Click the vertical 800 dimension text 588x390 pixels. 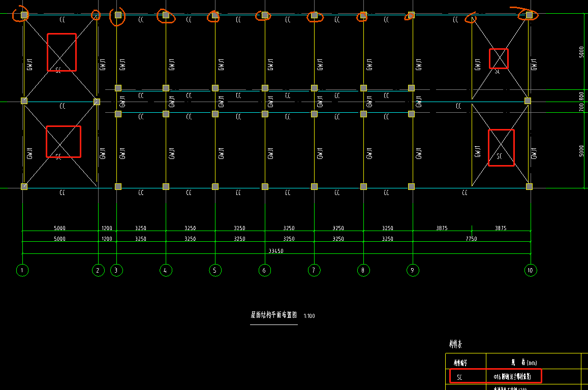(581, 95)
